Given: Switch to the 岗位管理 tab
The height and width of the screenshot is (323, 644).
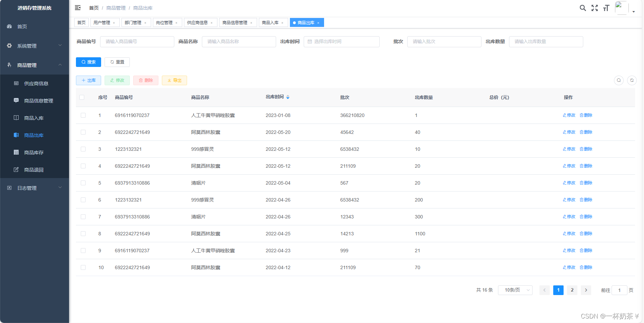Looking at the screenshot, I should pos(167,23).
